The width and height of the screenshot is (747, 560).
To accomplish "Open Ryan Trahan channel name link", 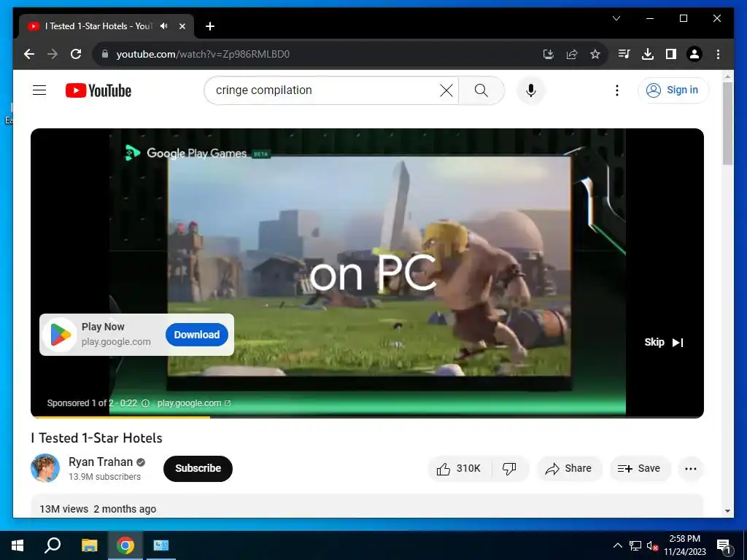I will pyautogui.click(x=101, y=462).
